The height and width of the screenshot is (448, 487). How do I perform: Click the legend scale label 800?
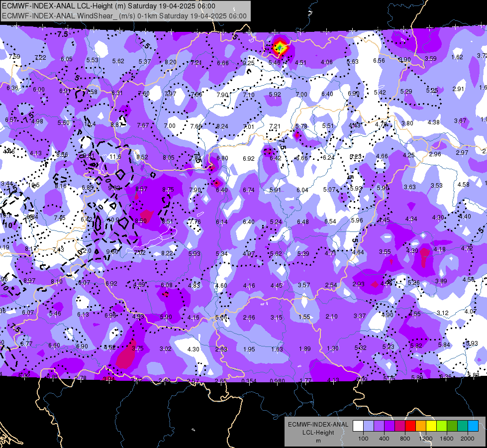point(405,439)
